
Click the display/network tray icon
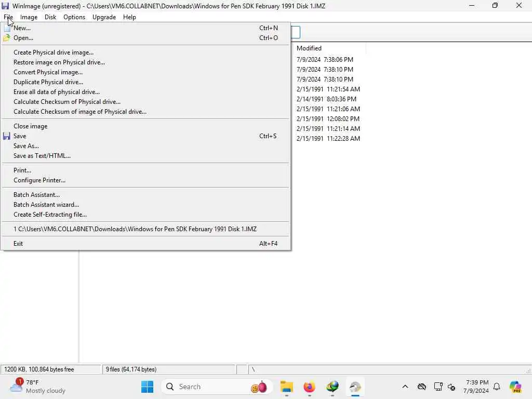tap(438, 387)
